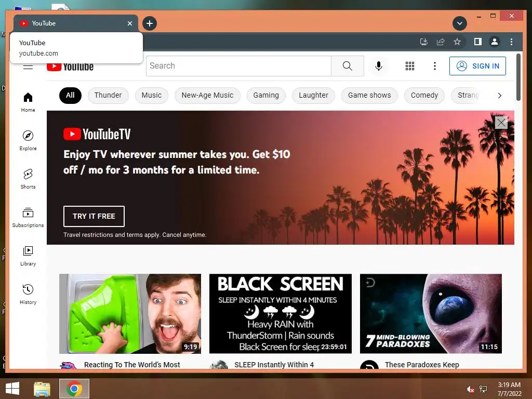The image size is (532, 399).
Task: Click the magnifier search button
Action: click(x=348, y=66)
